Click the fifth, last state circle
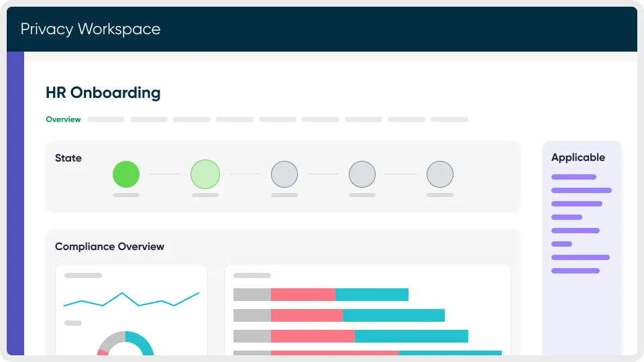 [440, 174]
